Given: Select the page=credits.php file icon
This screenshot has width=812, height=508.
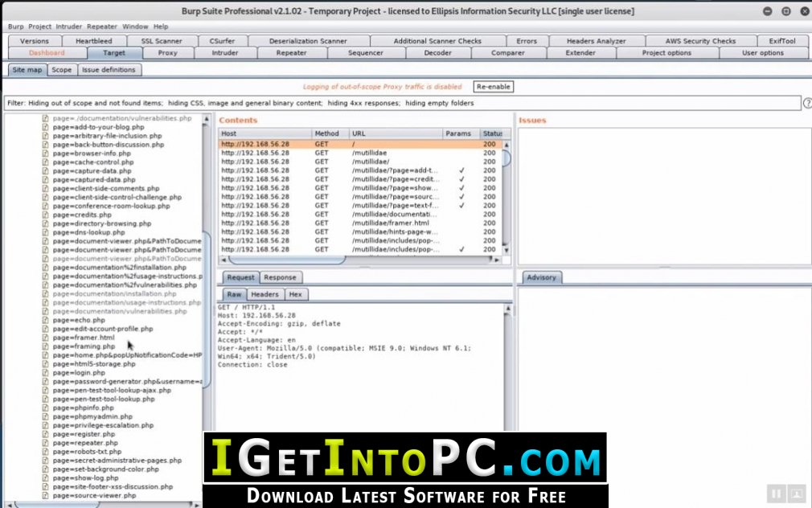Looking at the screenshot, I should [45, 215].
